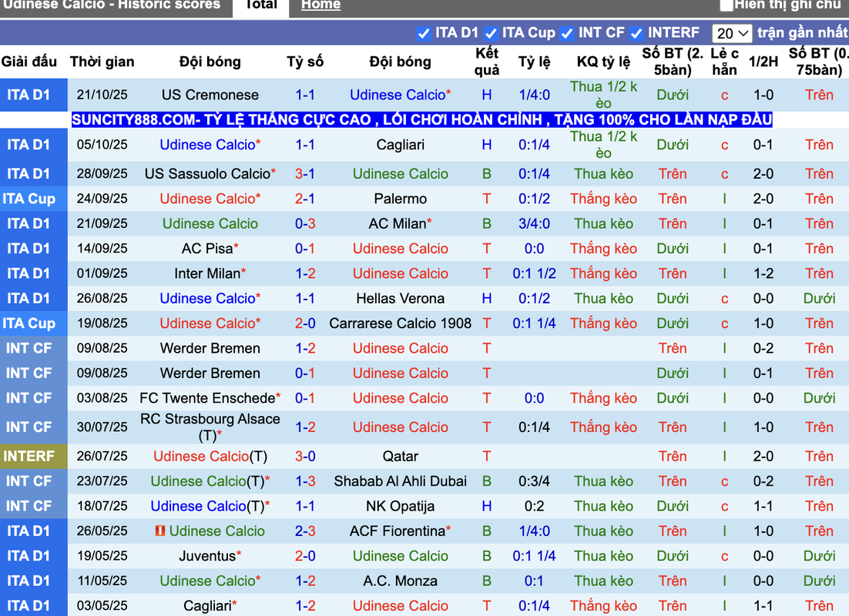Screen dimensions: 849x616
Task: Click the 1/2H column header
Action: coord(763,62)
